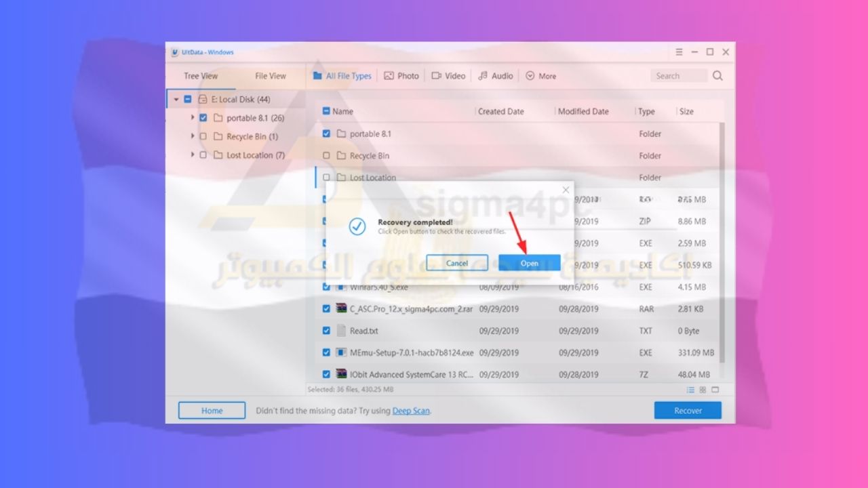Click folder icon of Recycle Bin in tree

click(x=218, y=136)
